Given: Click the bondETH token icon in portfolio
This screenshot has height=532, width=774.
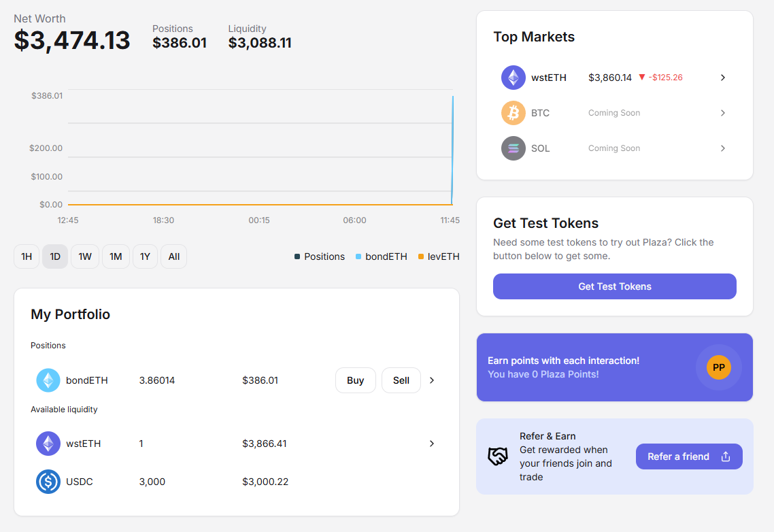Looking at the screenshot, I should click(x=48, y=380).
